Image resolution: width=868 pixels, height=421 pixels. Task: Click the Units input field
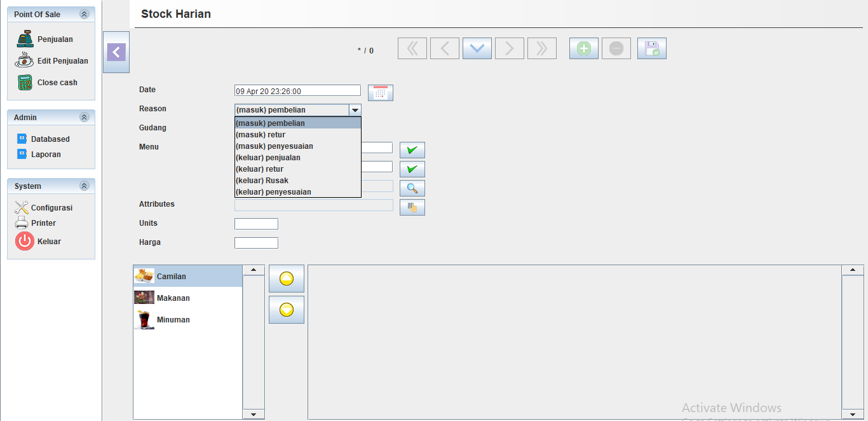coord(256,224)
